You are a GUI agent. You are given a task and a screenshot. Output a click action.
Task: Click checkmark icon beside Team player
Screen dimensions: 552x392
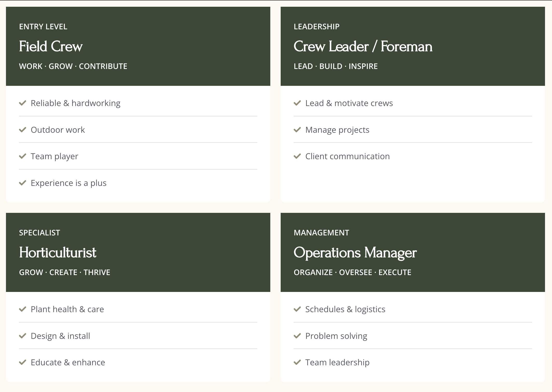tap(23, 156)
